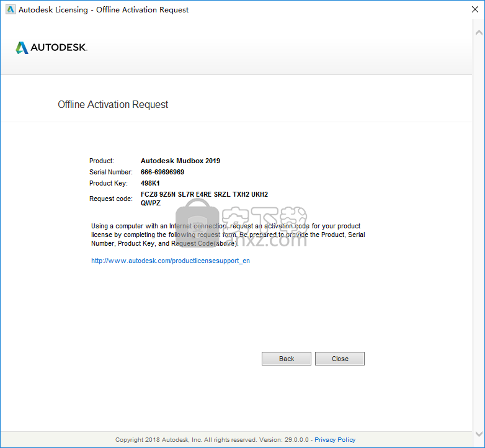Click the Product label
The height and width of the screenshot is (448, 485).
click(102, 161)
